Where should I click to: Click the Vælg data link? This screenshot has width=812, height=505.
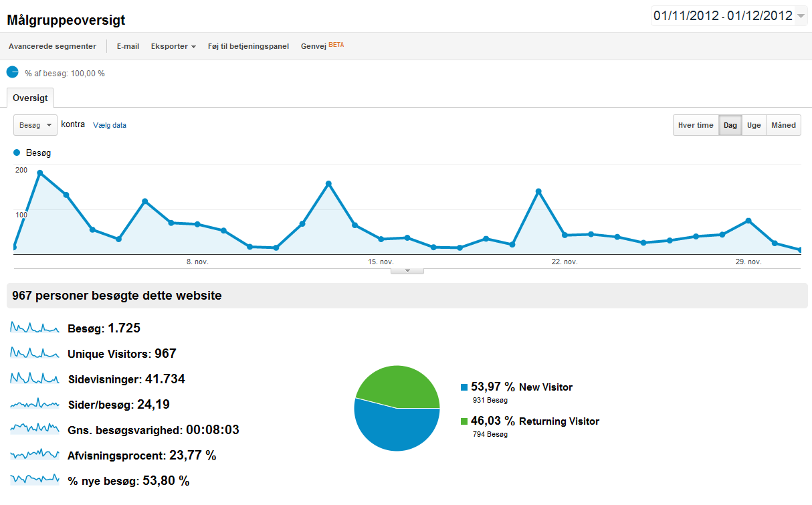coord(110,125)
